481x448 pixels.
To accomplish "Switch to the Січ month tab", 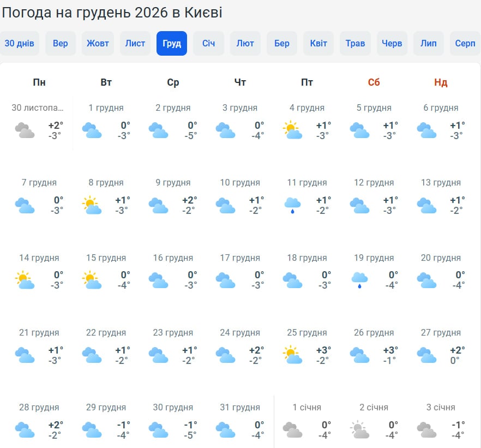I will [x=208, y=43].
